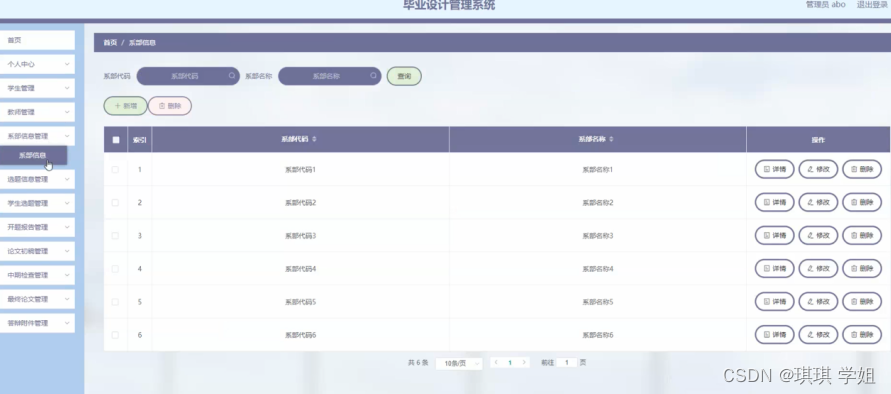Click the batch 删除 button above table

click(x=170, y=106)
